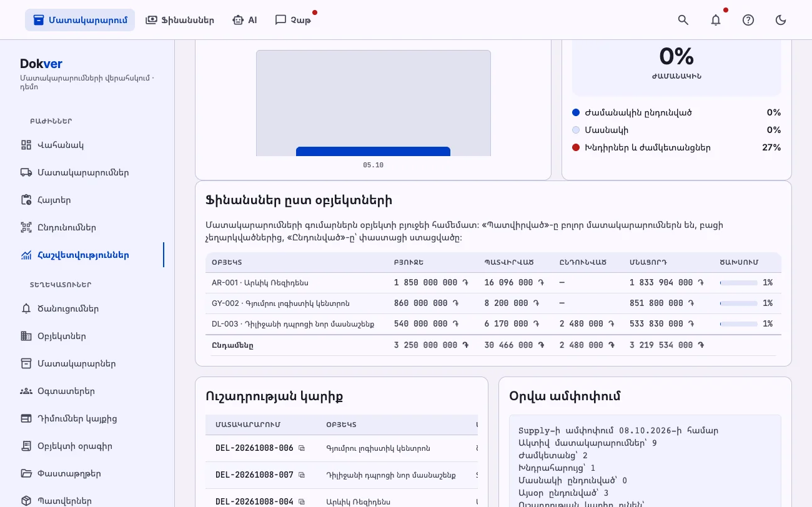812x507 pixels.
Task: Open delivery DEL-20261008-004
Action: pyautogui.click(x=254, y=502)
